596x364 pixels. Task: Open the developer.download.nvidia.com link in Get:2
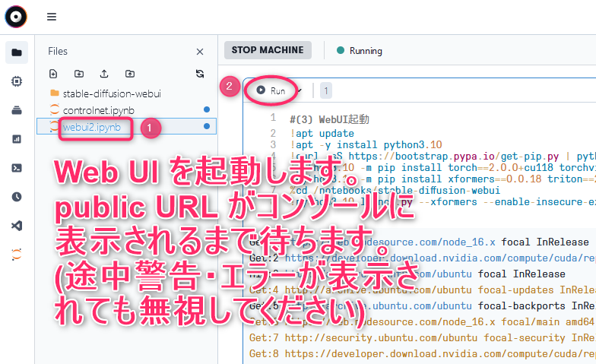pos(440,258)
